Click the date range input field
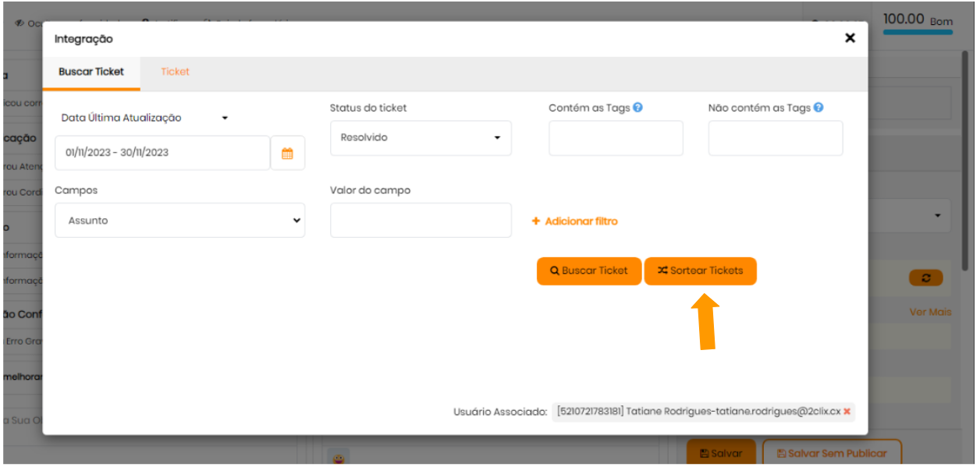The height and width of the screenshot is (467, 980). coord(162,153)
